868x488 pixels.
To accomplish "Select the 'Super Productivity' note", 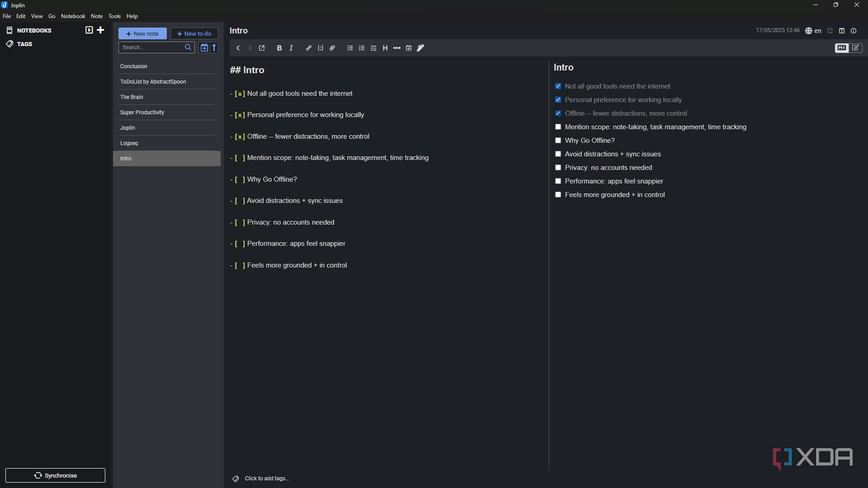I will pos(167,113).
